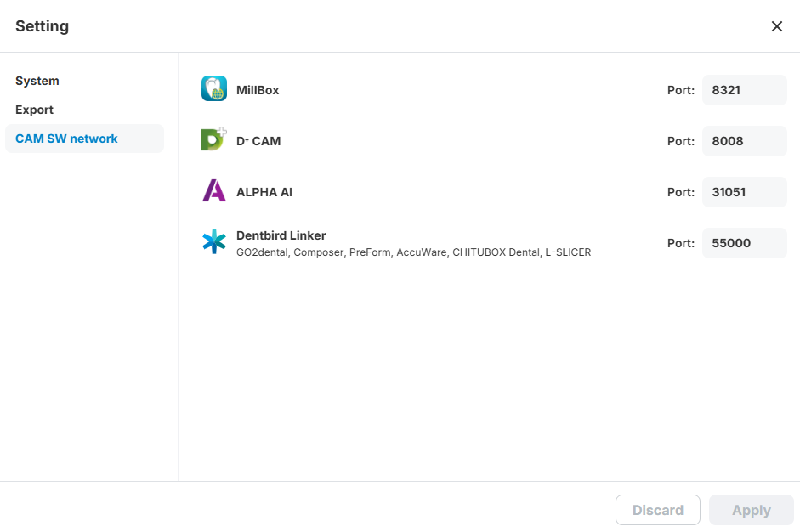This screenshot has width=800, height=532.
Task: Click the ALPHA AI name label
Action: (x=264, y=192)
